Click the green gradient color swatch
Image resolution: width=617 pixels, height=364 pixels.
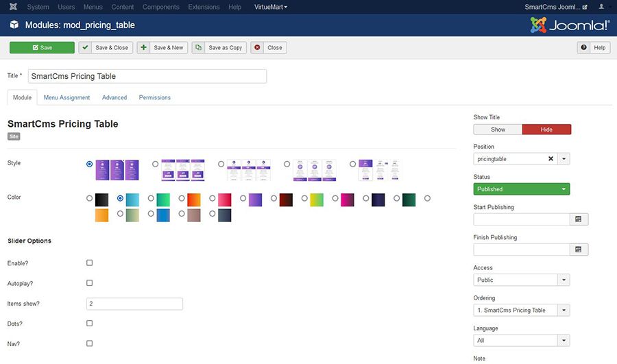pos(163,200)
